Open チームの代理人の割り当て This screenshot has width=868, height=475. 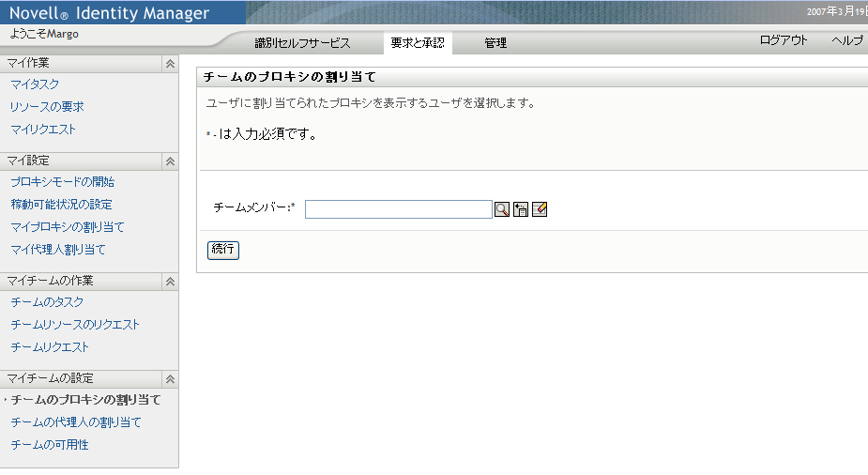pos(76,422)
